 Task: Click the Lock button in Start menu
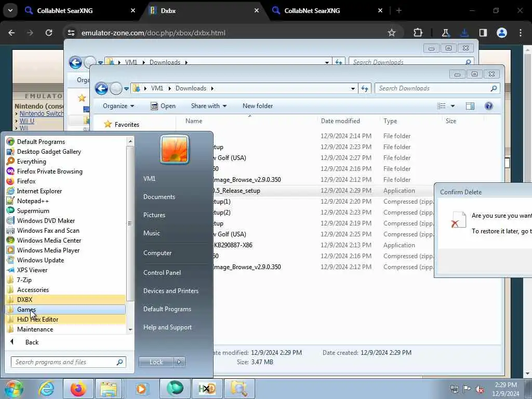(156, 362)
